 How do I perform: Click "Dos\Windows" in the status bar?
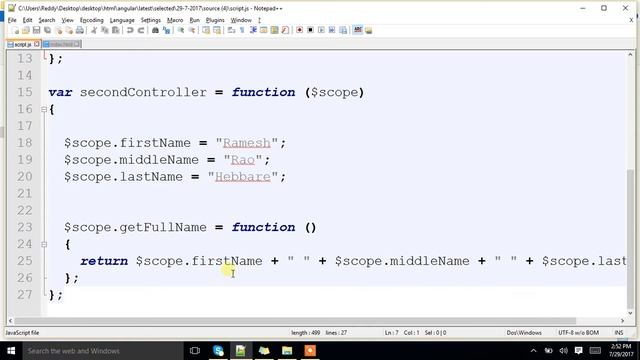tap(524, 333)
